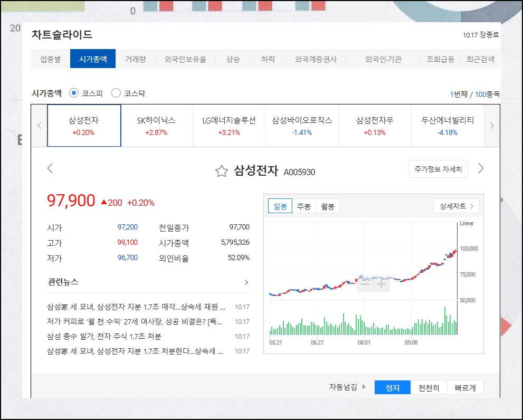Switch to 시가총액 tab

(x=93, y=59)
